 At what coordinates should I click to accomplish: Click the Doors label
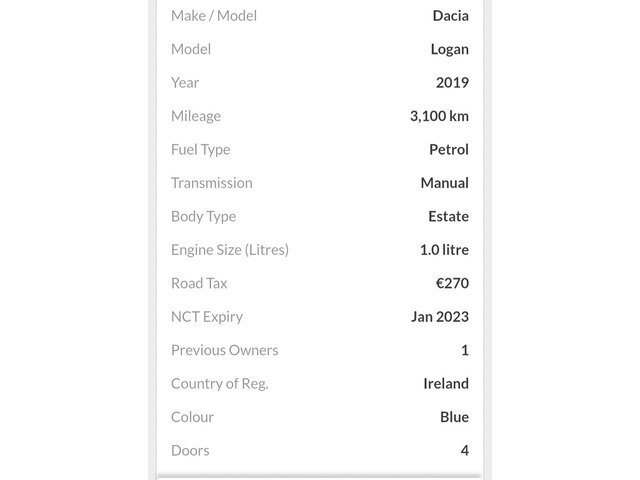click(x=190, y=451)
